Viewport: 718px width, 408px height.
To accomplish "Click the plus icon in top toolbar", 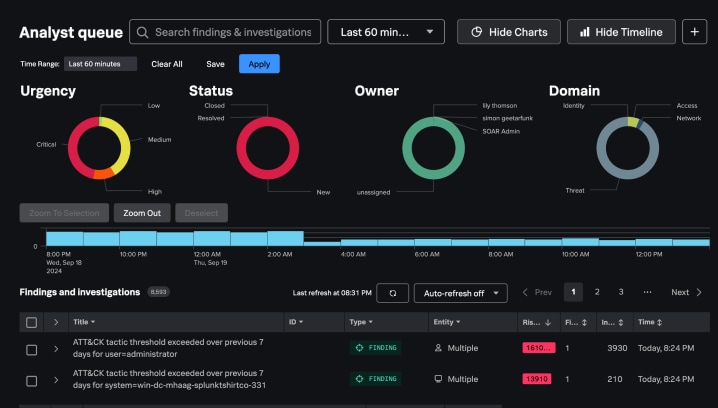I will coord(695,32).
